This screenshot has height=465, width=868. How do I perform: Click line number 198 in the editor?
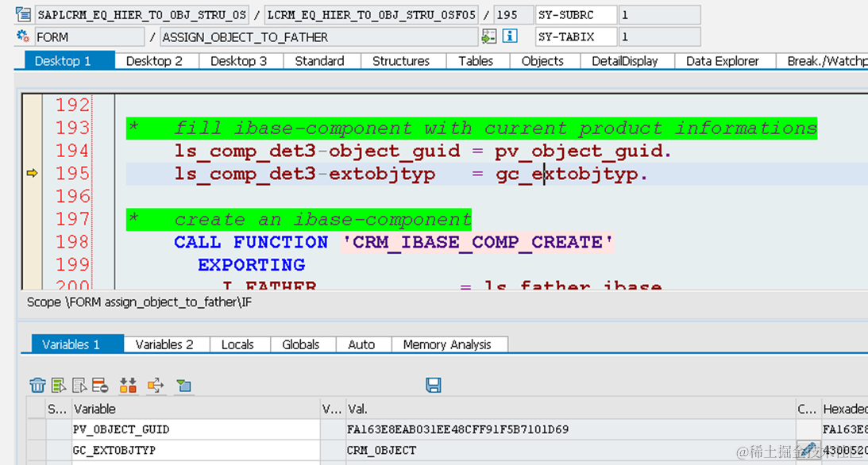point(72,241)
